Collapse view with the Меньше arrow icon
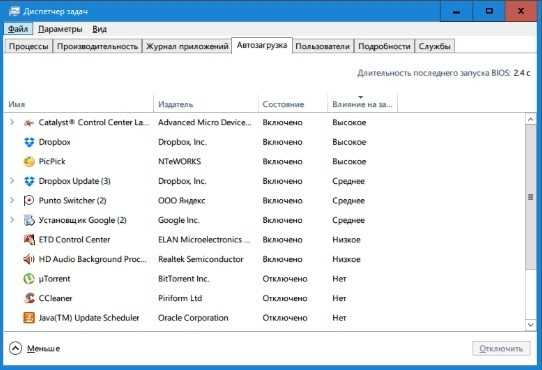542x370 pixels. 16,348
